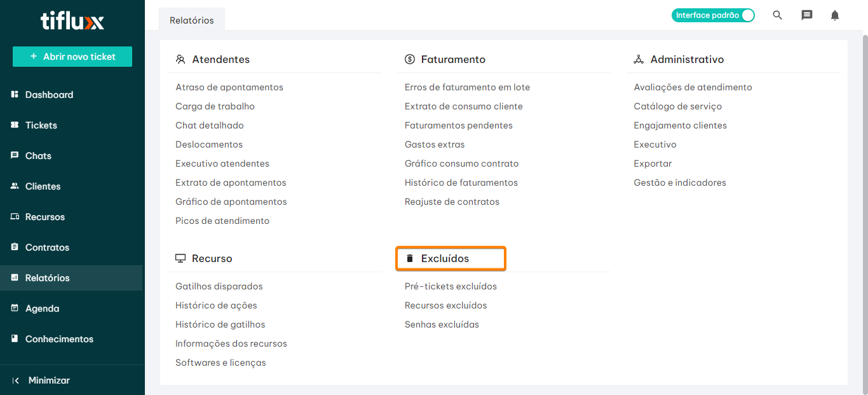Click the Tickets sidebar icon

click(15, 125)
